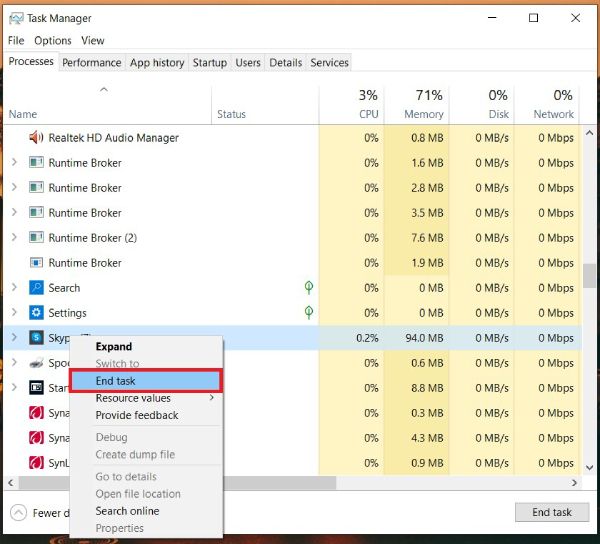The image size is (600, 544).
Task: Click the SynL red process icon
Action: (x=36, y=463)
